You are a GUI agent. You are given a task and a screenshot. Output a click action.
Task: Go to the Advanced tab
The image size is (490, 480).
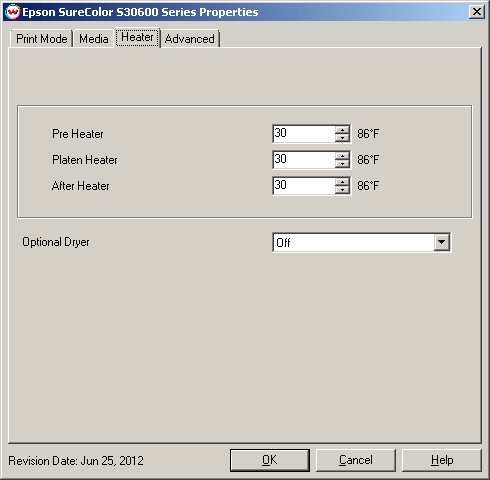[x=190, y=39]
